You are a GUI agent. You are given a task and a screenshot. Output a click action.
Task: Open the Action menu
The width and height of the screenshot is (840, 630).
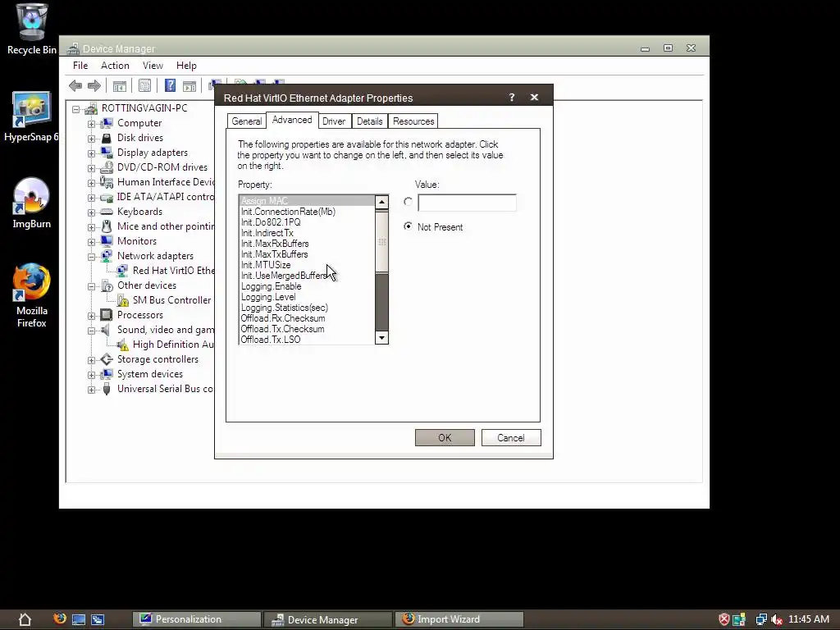[x=115, y=66]
